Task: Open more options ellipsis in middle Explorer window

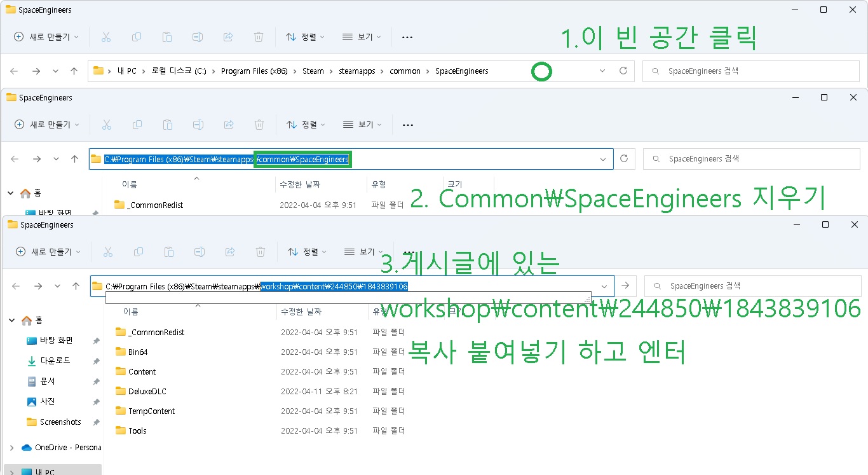Action: tap(408, 125)
